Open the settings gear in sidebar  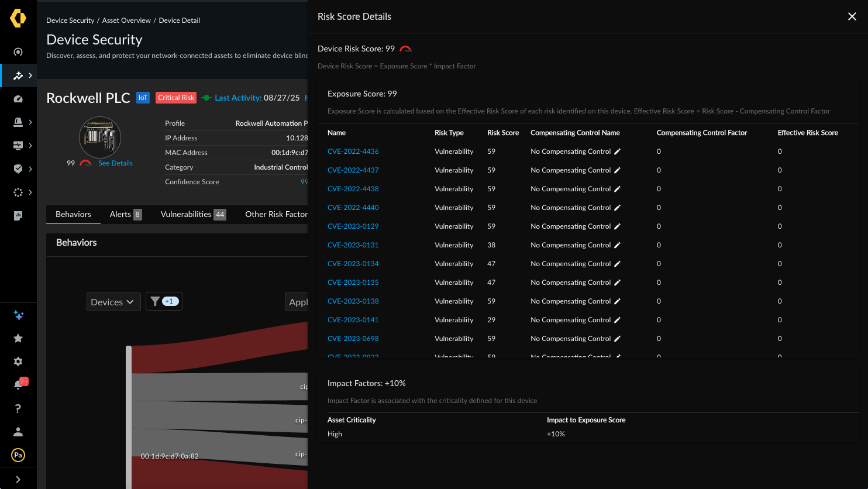click(x=18, y=361)
